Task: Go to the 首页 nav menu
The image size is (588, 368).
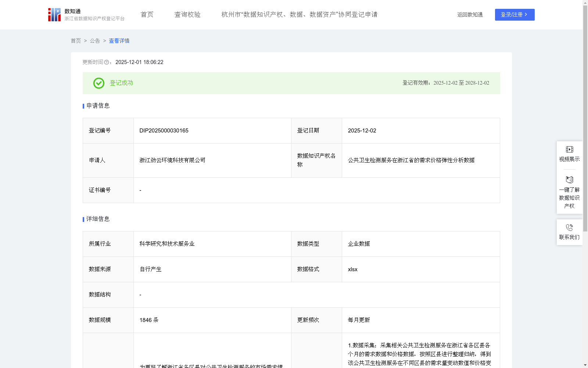Action: pos(147,15)
